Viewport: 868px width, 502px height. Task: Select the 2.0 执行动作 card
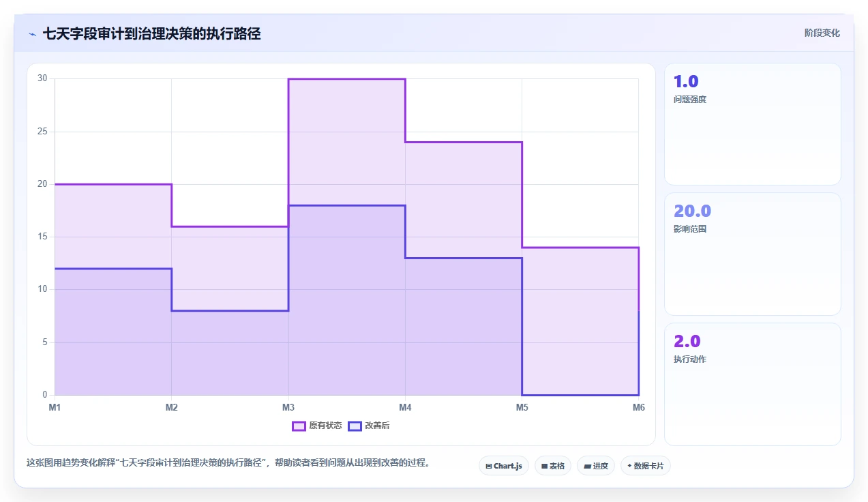(752, 384)
